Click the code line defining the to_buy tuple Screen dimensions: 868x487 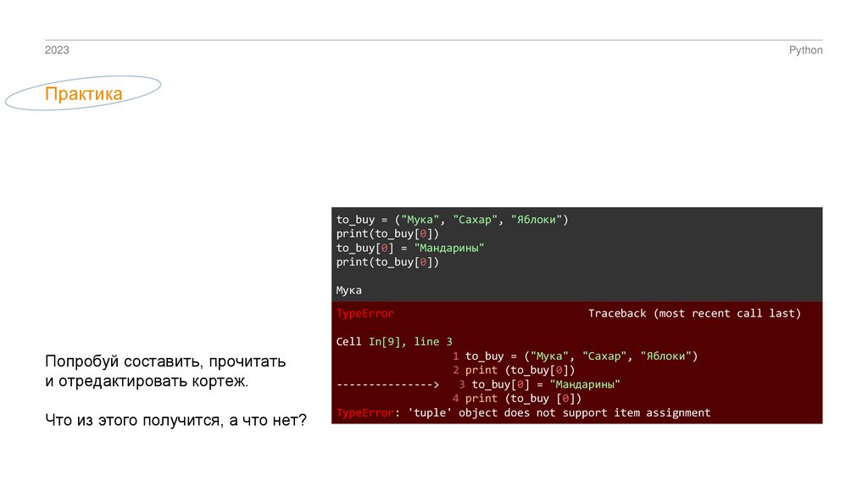point(453,220)
